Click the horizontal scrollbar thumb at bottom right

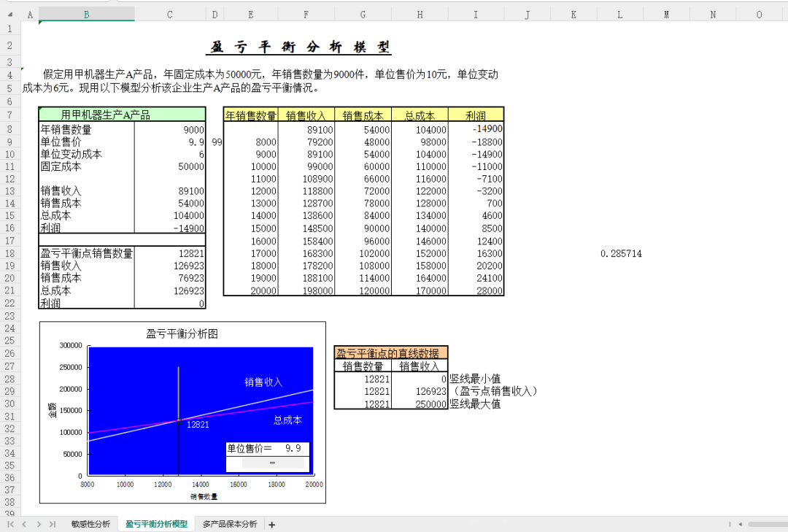tap(769, 525)
